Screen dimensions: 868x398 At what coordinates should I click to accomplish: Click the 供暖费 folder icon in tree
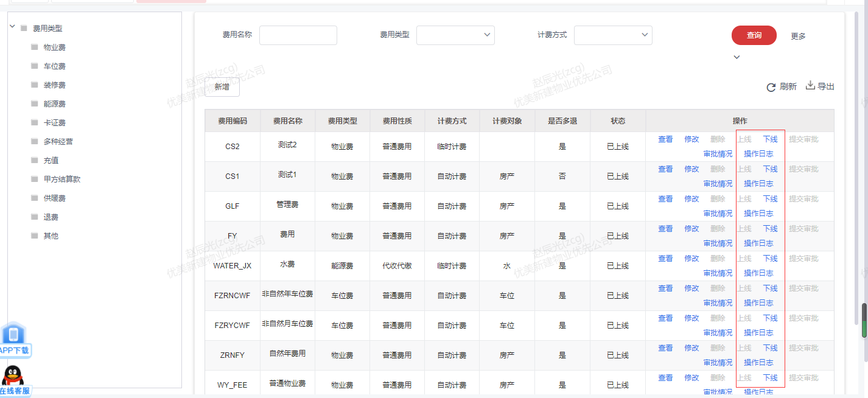point(35,198)
